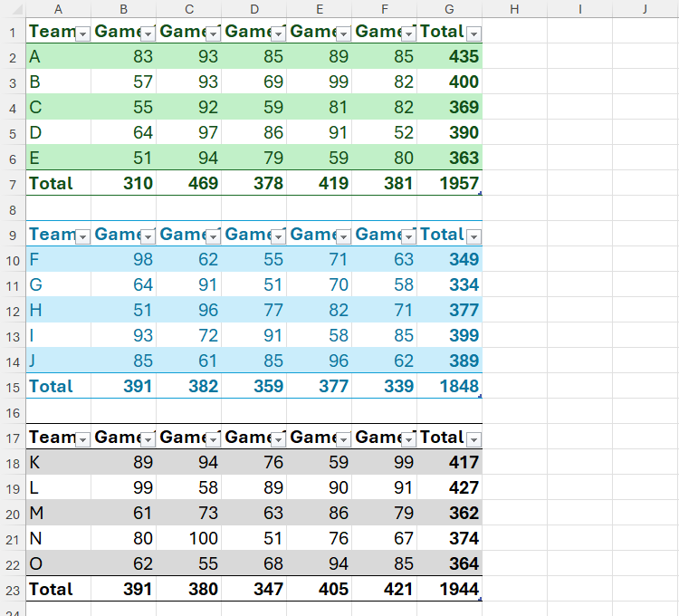This screenshot has width=679, height=616.
Task: Click the cell containing 100 in Team N's row
Action: coord(188,538)
